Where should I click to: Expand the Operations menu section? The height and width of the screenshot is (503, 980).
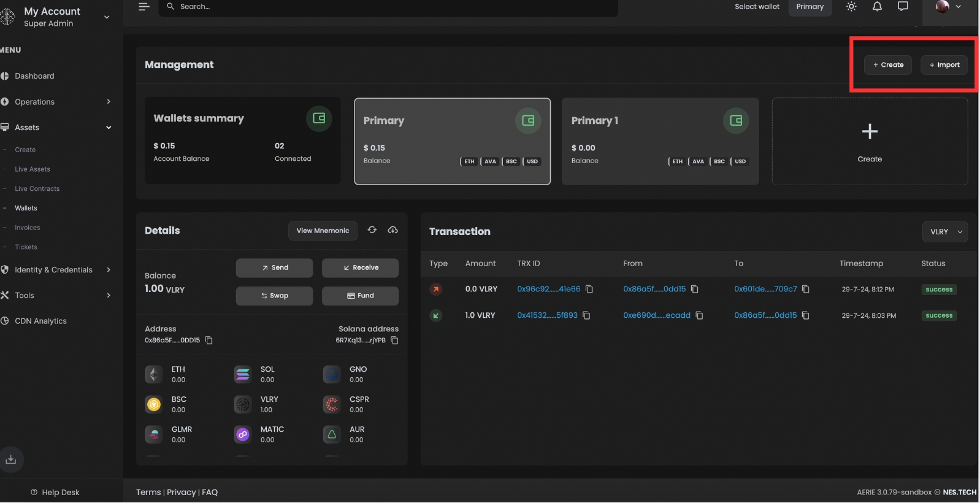pos(55,102)
